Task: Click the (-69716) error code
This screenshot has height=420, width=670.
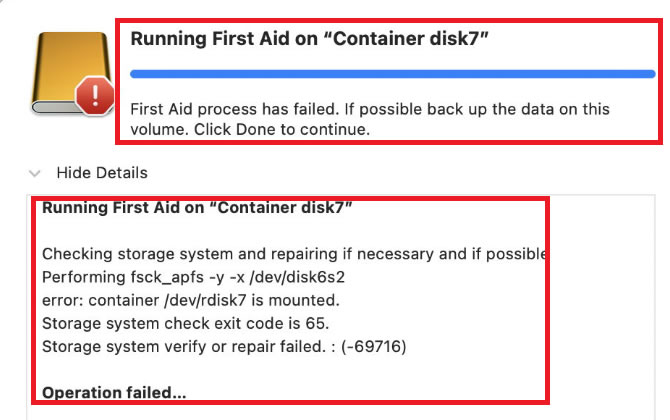Action: [x=373, y=347]
